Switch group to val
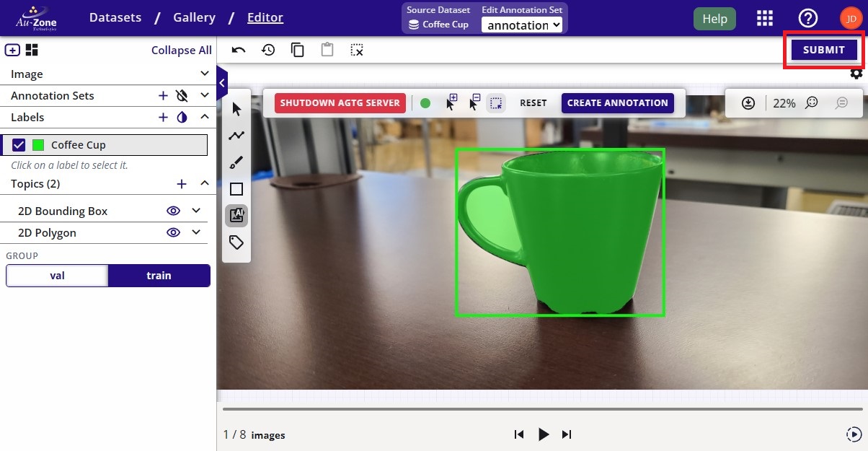The image size is (868, 451). (x=57, y=275)
